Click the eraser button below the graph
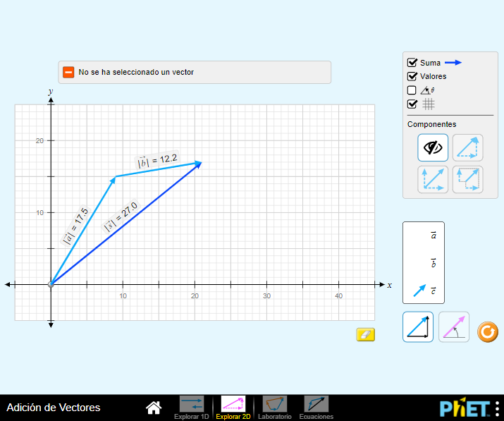The image size is (504, 421). [365, 334]
